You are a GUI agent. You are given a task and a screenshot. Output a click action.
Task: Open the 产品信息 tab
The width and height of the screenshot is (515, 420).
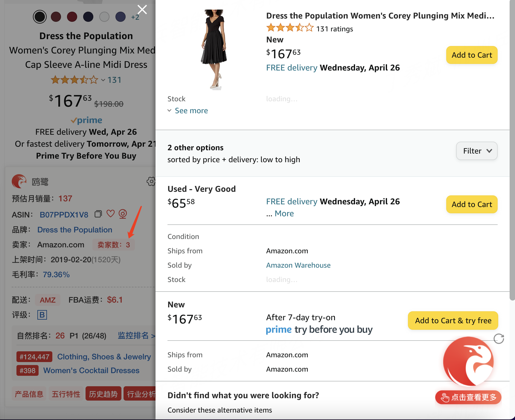(29, 394)
